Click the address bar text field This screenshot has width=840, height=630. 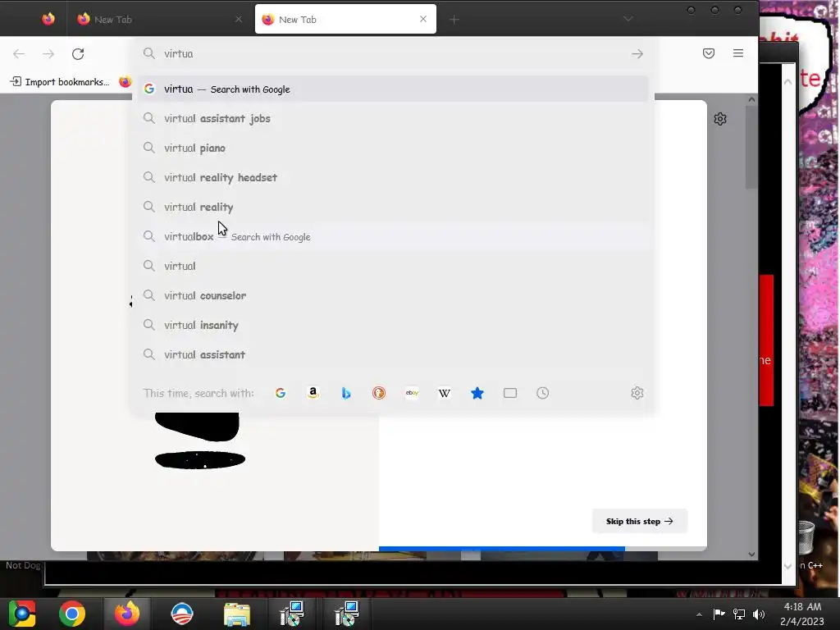394,53
